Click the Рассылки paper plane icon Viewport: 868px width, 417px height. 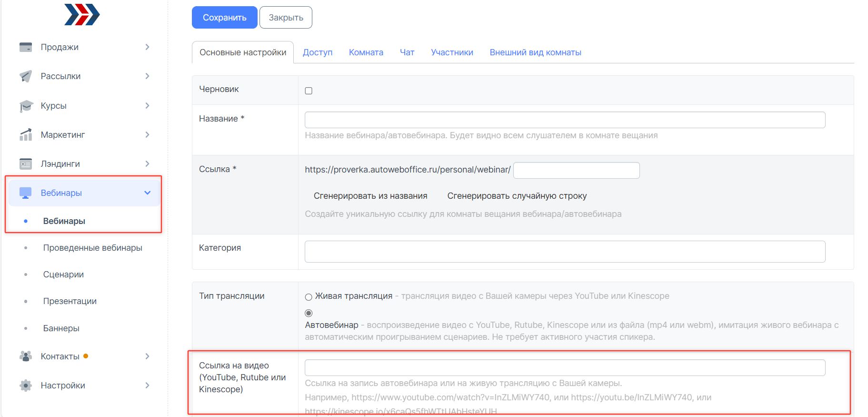(26, 76)
